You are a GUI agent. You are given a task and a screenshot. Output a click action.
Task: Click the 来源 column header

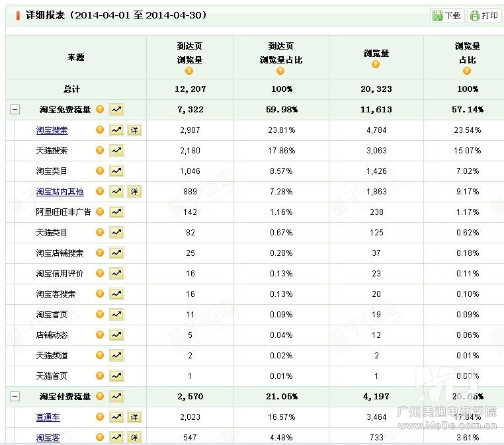tap(76, 57)
